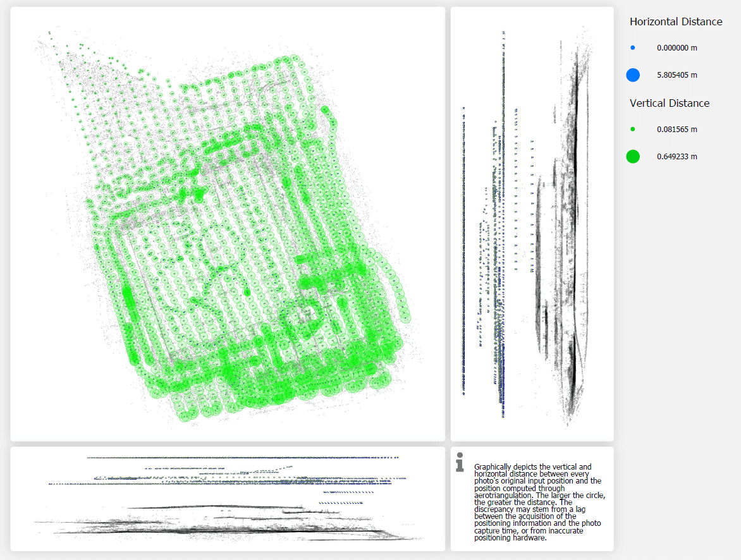The width and height of the screenshot is (741, 560).
Task: Select the small blue 0.000000 m legend dot
Action: (x=632, y=47)
